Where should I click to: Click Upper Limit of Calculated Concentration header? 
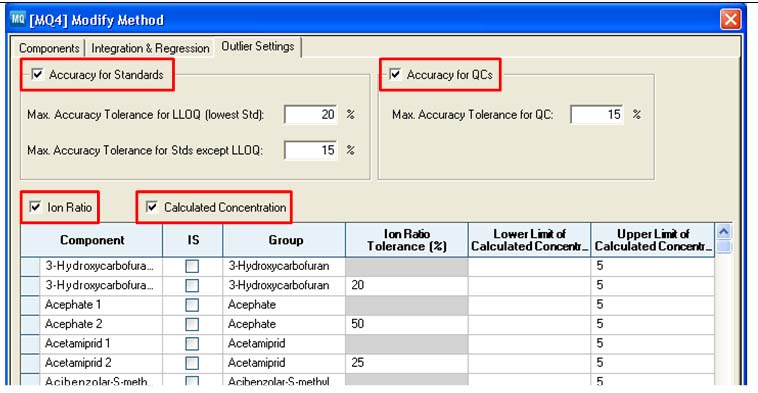point(653,240)
